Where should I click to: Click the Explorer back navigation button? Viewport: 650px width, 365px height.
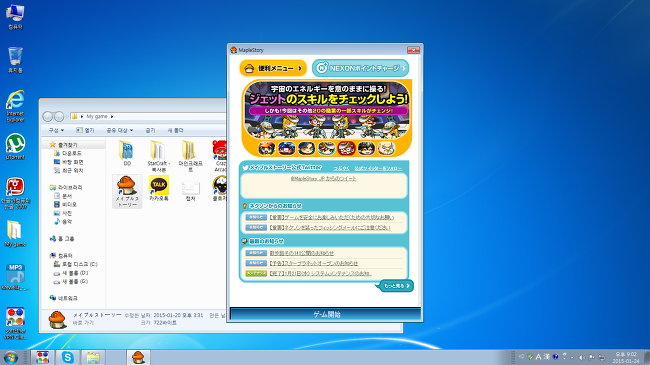(48, 117)
